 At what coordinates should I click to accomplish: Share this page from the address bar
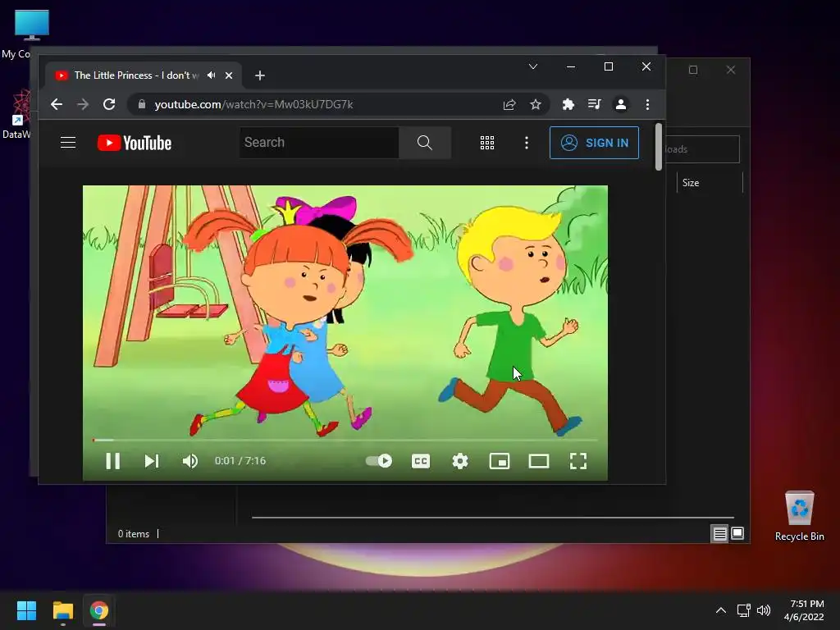pyautogui.click(x=509, y=104)
